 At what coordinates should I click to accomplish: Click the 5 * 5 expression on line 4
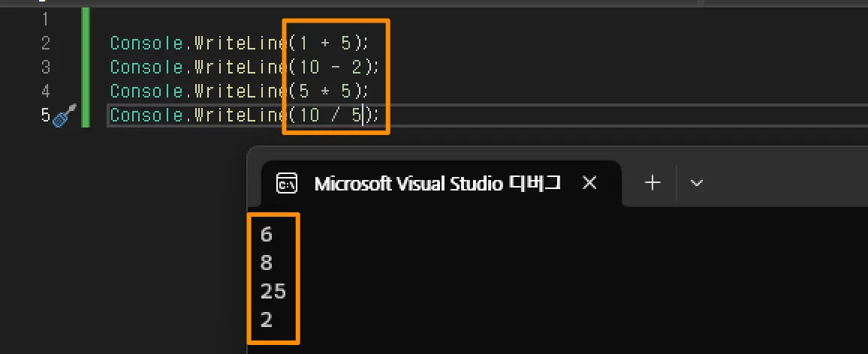click(326, 91)
